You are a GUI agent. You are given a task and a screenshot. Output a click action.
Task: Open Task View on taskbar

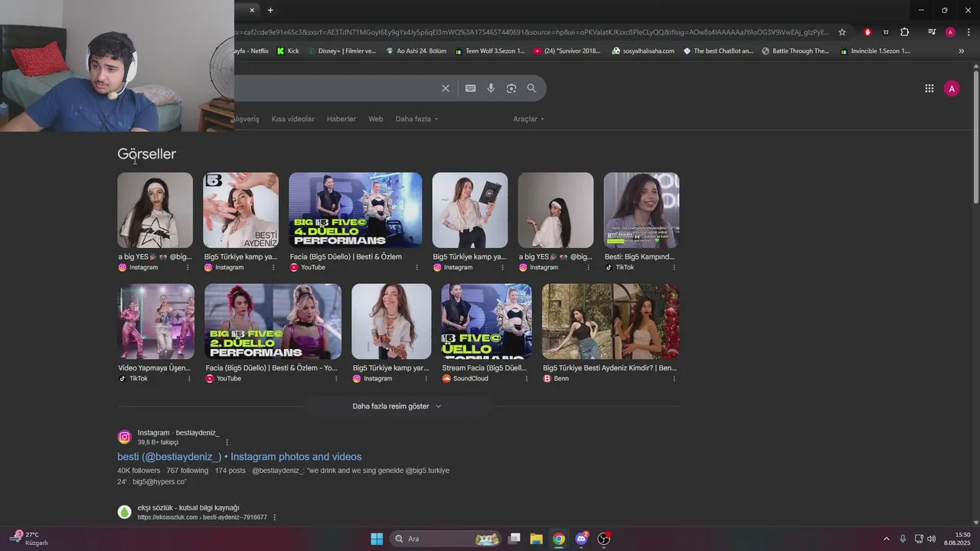[514, 539]
